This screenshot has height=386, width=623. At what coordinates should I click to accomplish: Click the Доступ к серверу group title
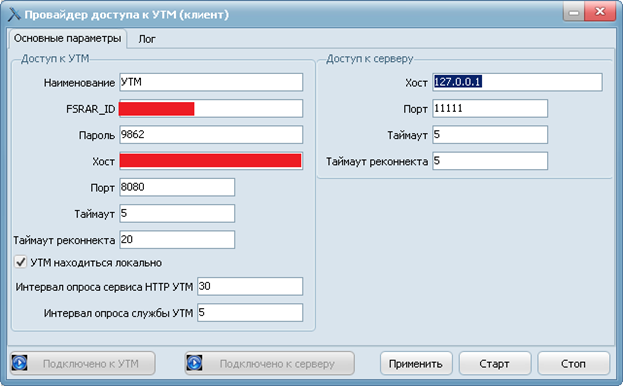click(x=370, y=59)
